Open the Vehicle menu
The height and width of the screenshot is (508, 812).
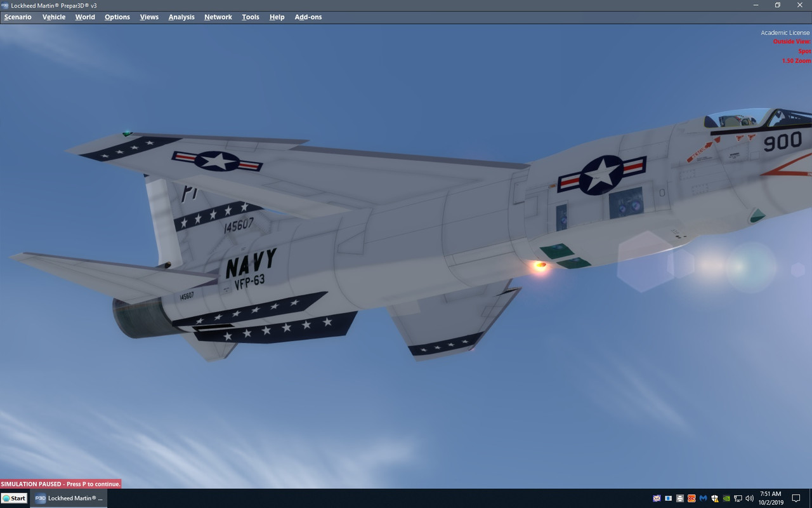click(x=54, y=17)
